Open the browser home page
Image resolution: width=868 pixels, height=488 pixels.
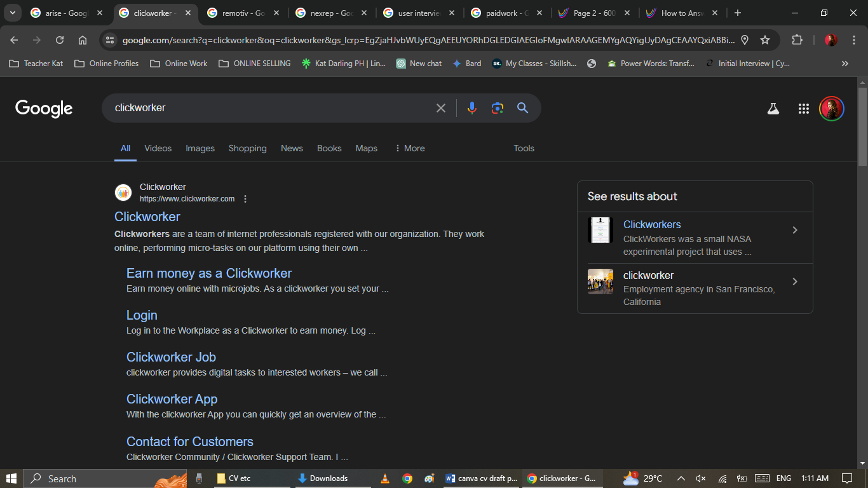click(x=83, y=40)
